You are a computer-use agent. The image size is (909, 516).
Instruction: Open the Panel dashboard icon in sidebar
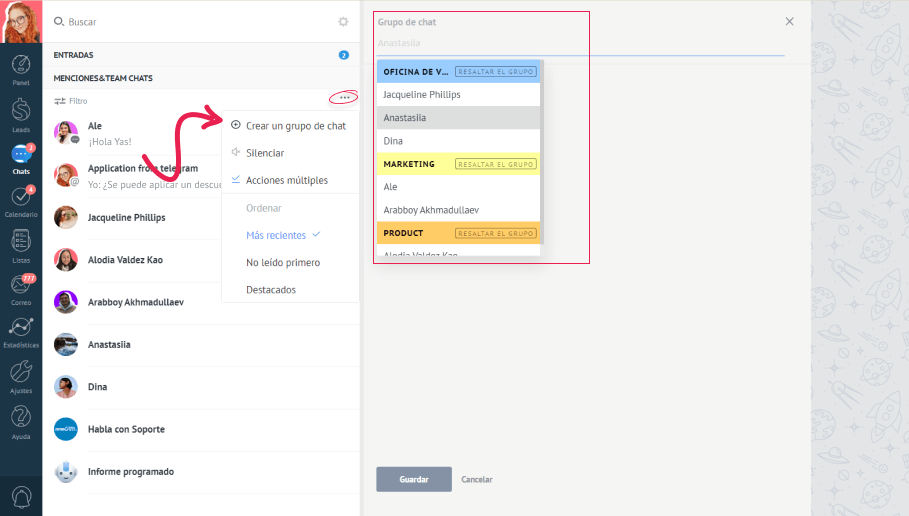20,67
